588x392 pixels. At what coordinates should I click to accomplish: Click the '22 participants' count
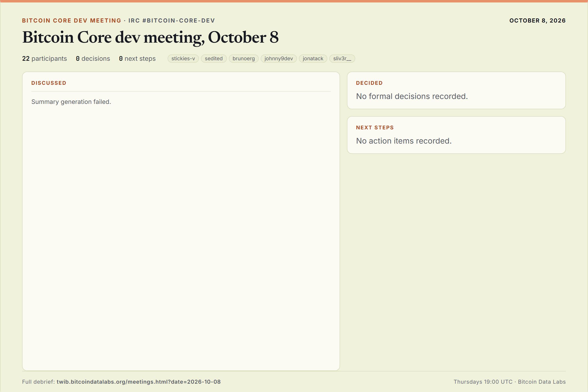[x=45, y=59]
